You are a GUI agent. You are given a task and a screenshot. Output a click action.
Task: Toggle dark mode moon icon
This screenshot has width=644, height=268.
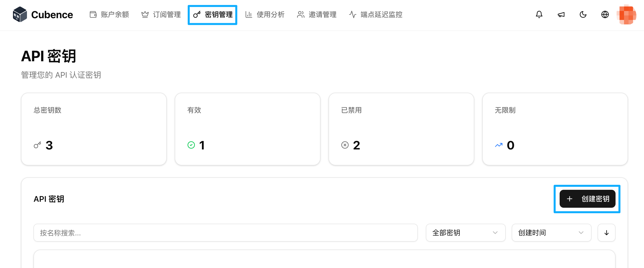[583, 14]
